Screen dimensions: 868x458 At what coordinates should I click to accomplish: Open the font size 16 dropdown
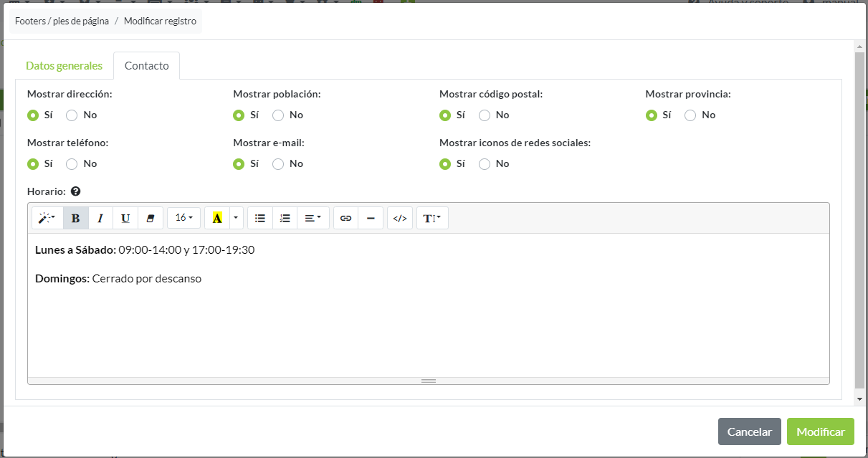point(183,218)
